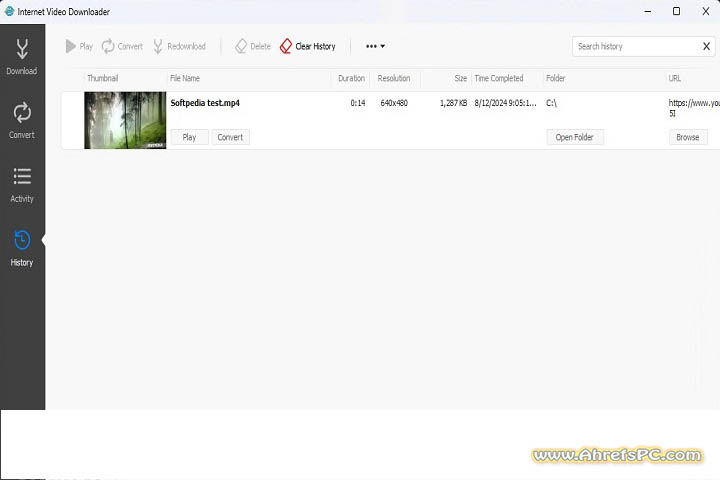Convert Softpedia test.mp4 using row Convert button
This screenshot has width=720, height=480.
point(230,137)
